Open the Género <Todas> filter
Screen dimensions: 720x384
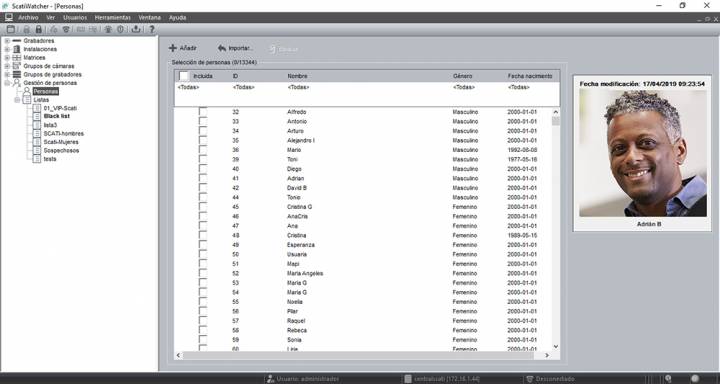463,87
